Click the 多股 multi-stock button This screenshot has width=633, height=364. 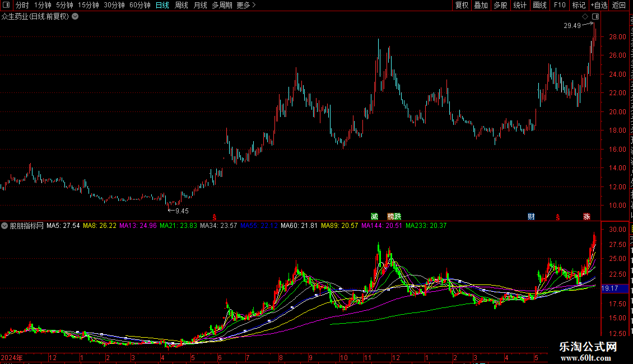[500, 5]
